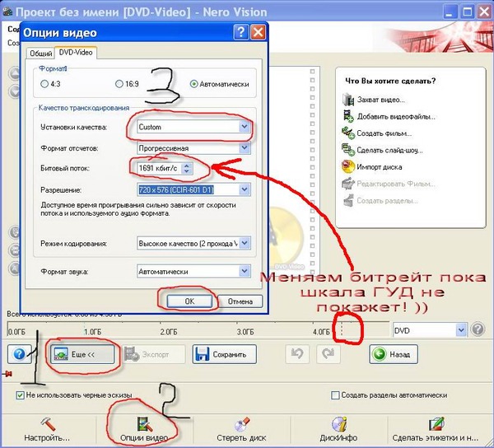Image resolution: width=494 pixels, height=448 pixels.
Task: Click the Create chapters icon (Создать разделы)
Action: [x=348, y=200]
